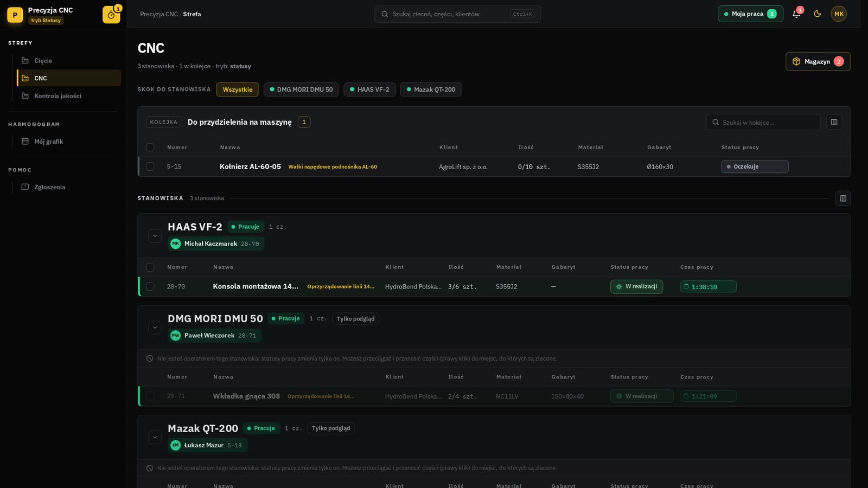The width and height of the screenshot is (868, 488).
Task: Toggle dark mode moon icon
Action: coord(818,14)
